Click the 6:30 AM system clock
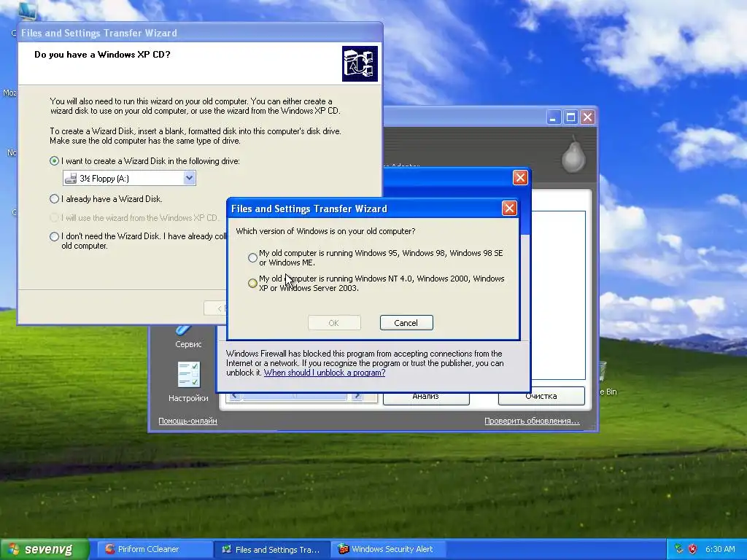 pyautogui.click(x=720, y=549)
